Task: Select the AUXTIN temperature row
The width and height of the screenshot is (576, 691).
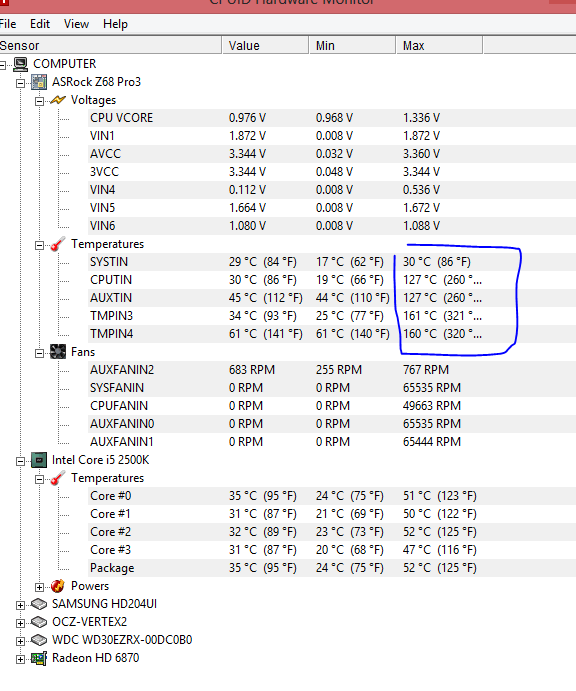Action: (x=332, y=298)
